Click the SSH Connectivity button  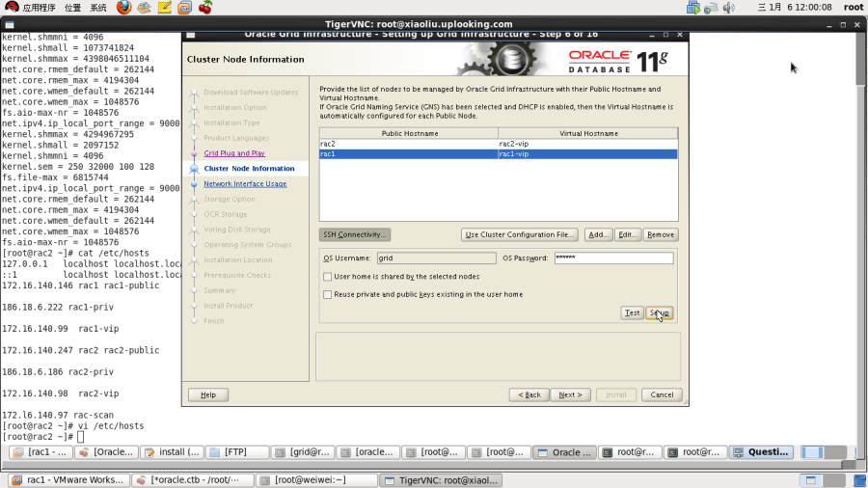coord(354,234)
